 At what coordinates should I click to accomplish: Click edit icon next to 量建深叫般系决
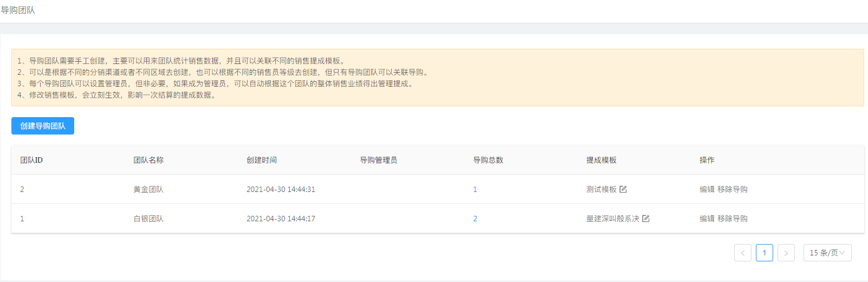(x=646, y=219)
